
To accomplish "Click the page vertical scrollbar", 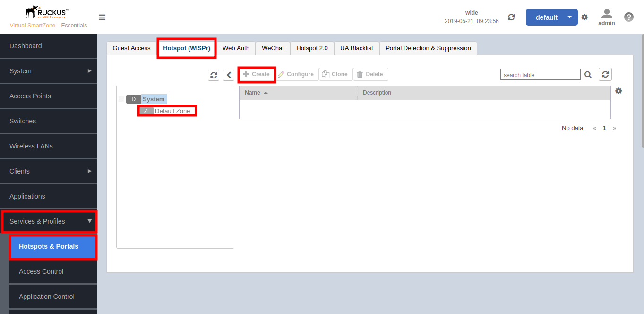I will tap(642, 90).
